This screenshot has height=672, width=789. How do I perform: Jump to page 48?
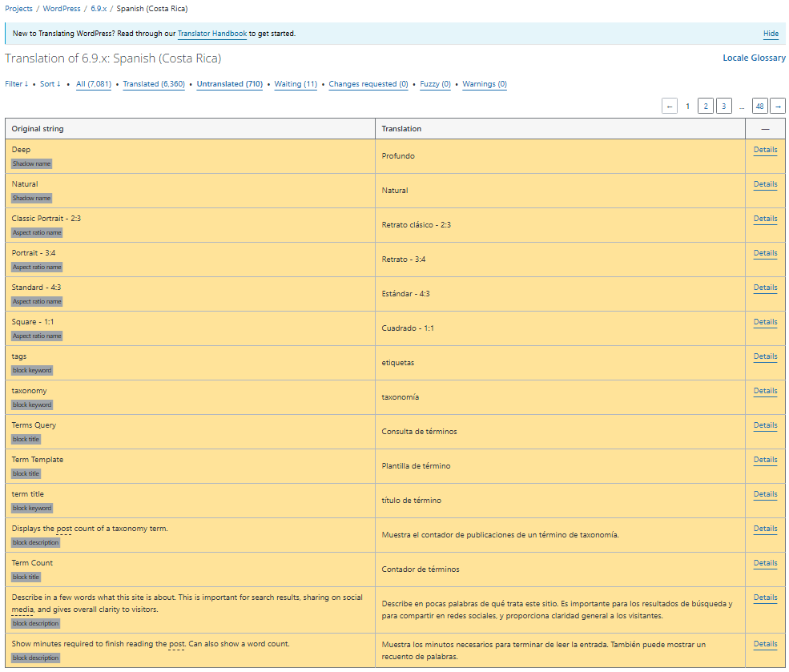pyautogui.click(x=759, y=107)
